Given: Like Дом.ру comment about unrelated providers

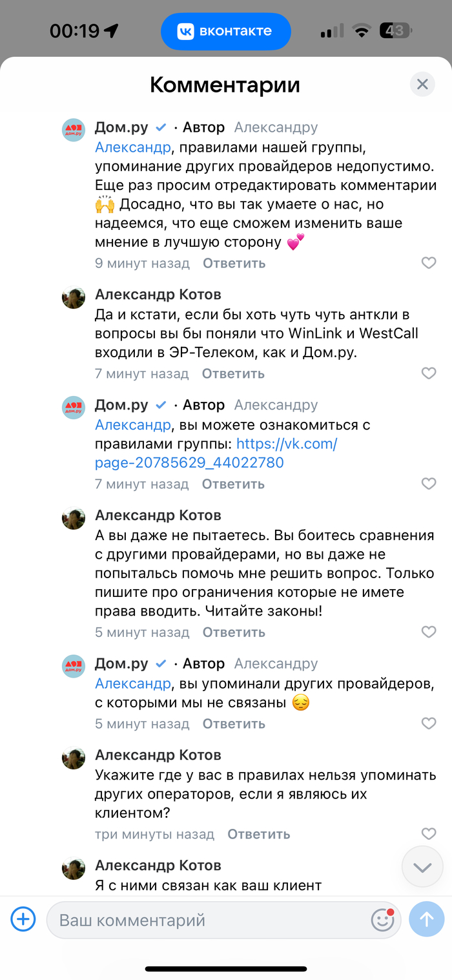Looking at the screenshot, I should pyautogui.click(x=429, y=724).
